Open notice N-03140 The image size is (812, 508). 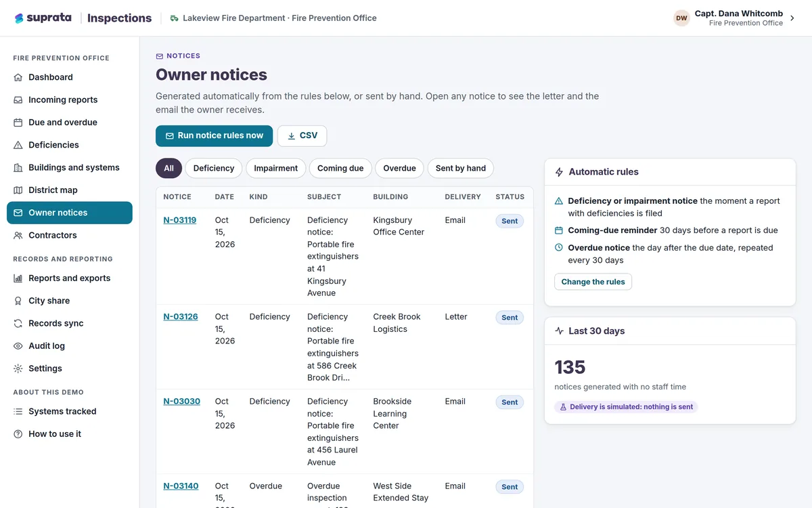click(181, 486)
